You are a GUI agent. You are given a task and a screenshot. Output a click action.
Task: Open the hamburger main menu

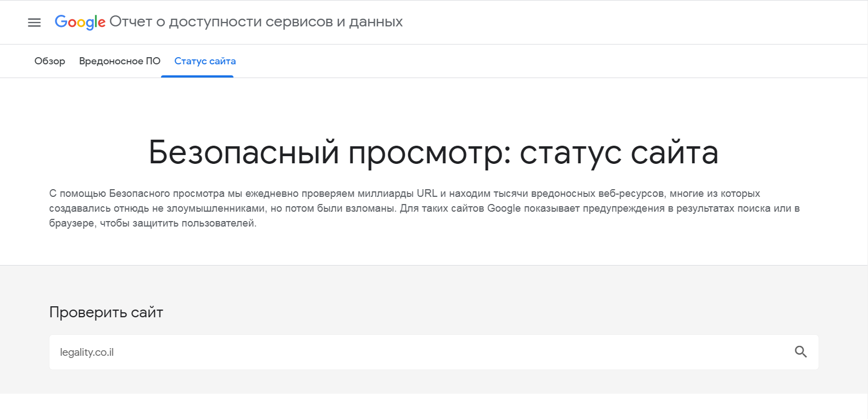[x=34, y=23]
